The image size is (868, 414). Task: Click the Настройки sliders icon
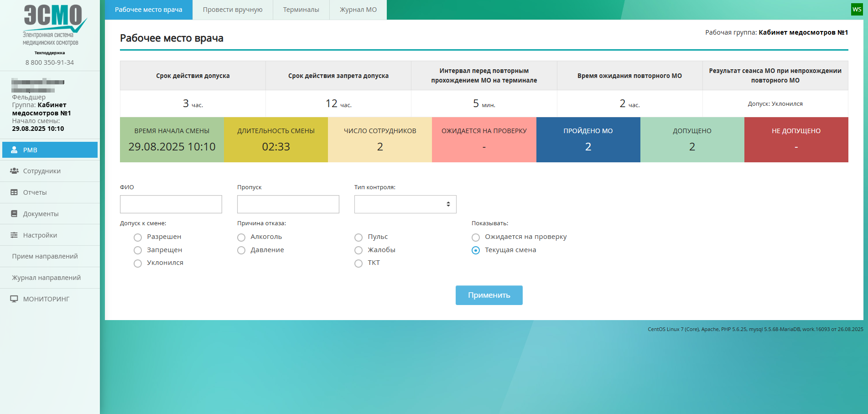pos(14,235)
